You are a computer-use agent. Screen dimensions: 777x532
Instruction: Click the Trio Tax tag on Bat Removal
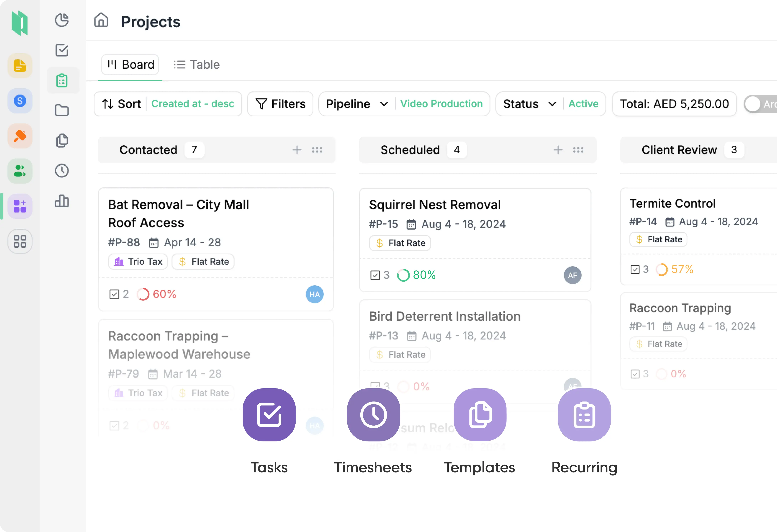(x=138, y=262)
